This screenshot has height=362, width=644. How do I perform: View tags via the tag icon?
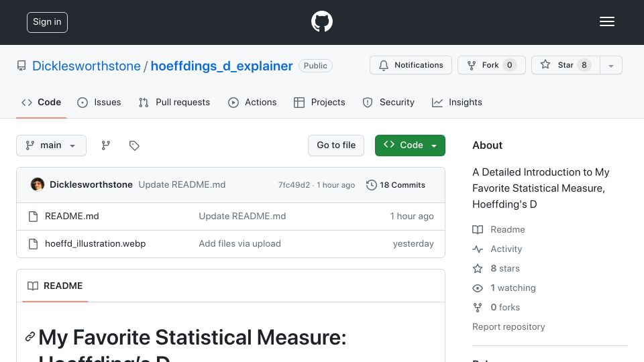coord(134,145)
